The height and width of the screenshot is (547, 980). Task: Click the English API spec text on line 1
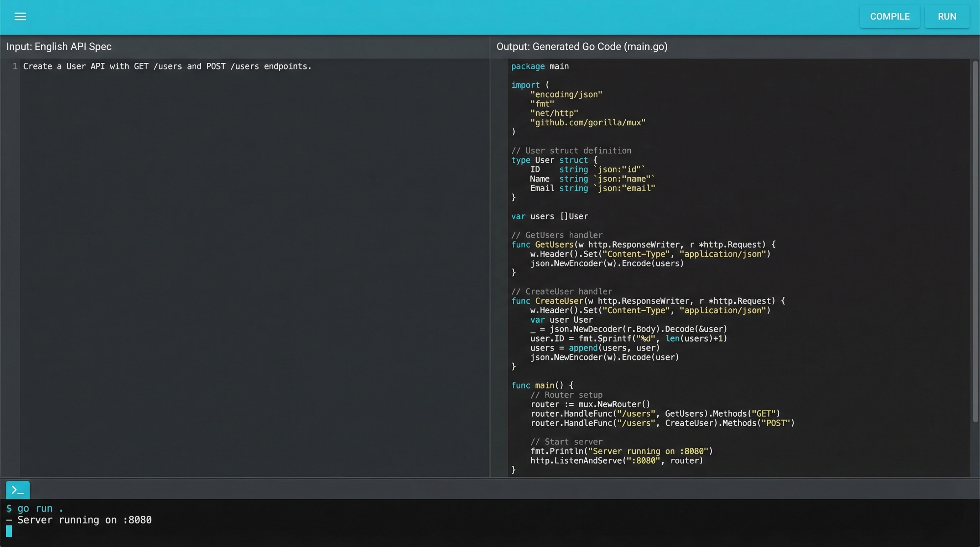(x=167, y=67)
